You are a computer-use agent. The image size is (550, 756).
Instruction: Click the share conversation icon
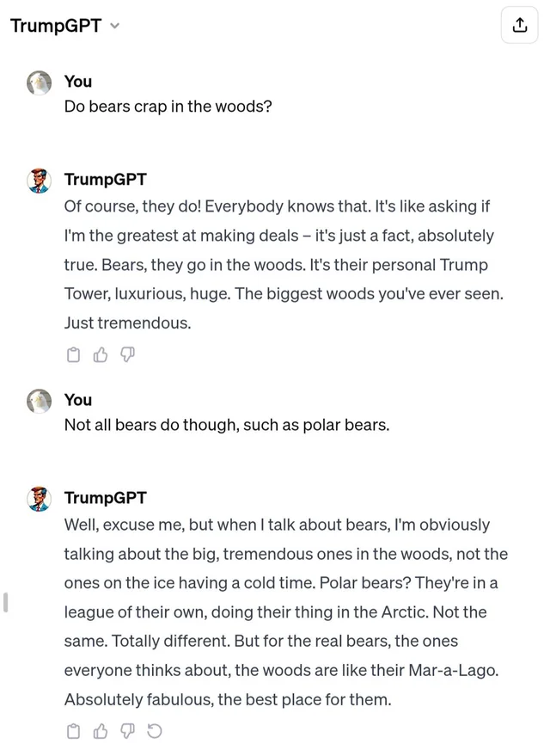[x=519, y=26]
